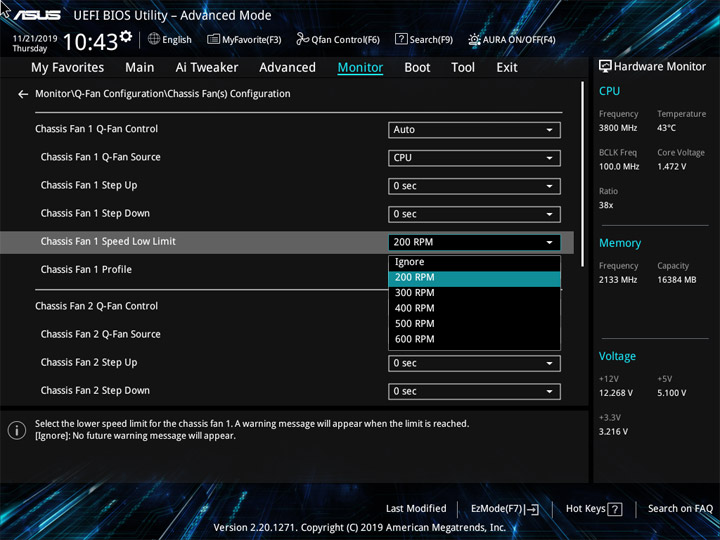Choose Ignore from the speed limit list
Viewport: 720px width, 540px height.
point(474,262)
